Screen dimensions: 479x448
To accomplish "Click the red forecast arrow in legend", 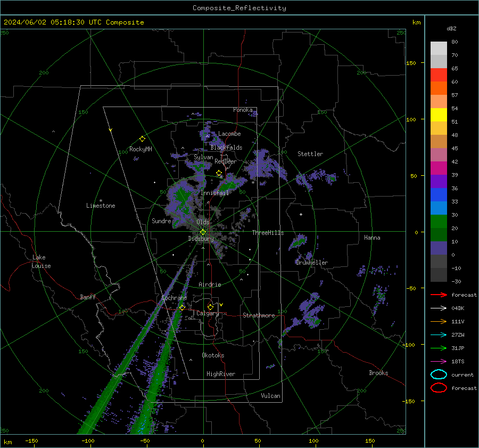I will pyautogui.click(x=439, y=295).
